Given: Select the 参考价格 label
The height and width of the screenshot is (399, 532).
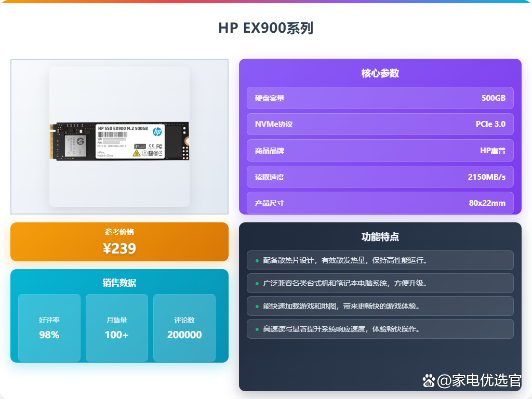Looking at the screenshot, I should pyautogui.click(x=119, y=232).
